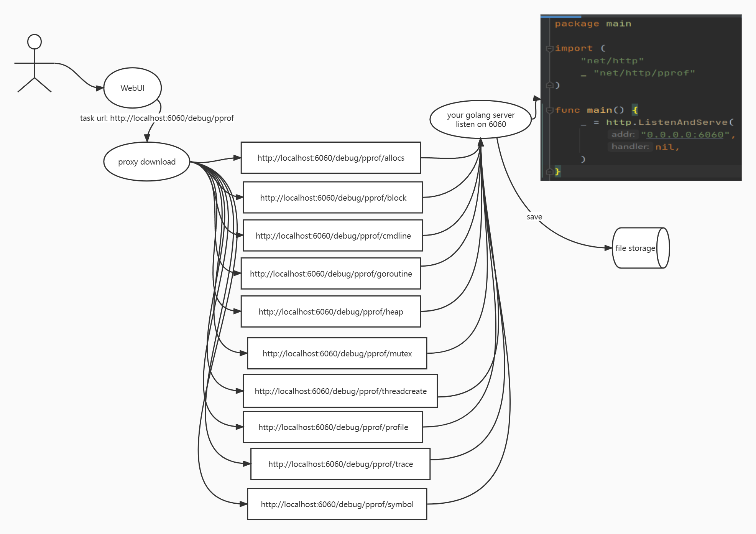
Task: Select the pprof/goroutine URL box
Action: [330, 274]
